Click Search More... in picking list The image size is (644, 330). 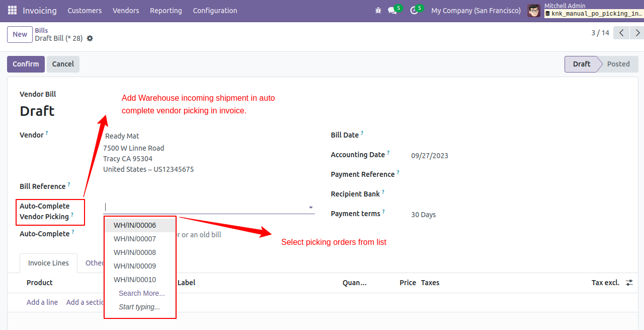(142, 293)
